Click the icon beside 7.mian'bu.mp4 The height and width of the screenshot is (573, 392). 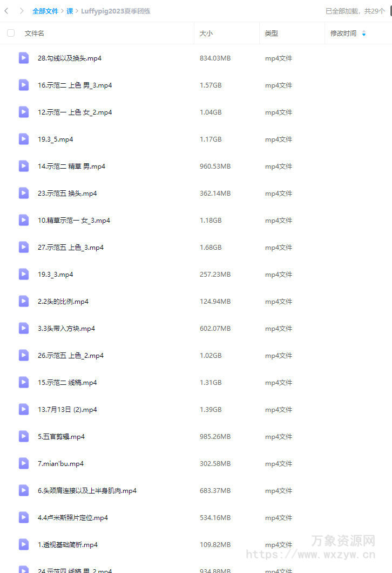(24, 463)
